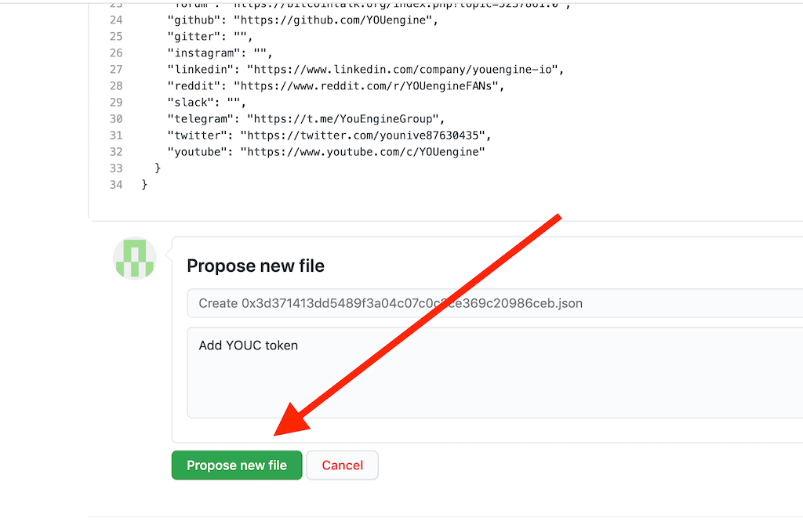Click the reddit YOUengineFANs URL text
Viewport: 803px width, 532px height.
coord(366,86)
